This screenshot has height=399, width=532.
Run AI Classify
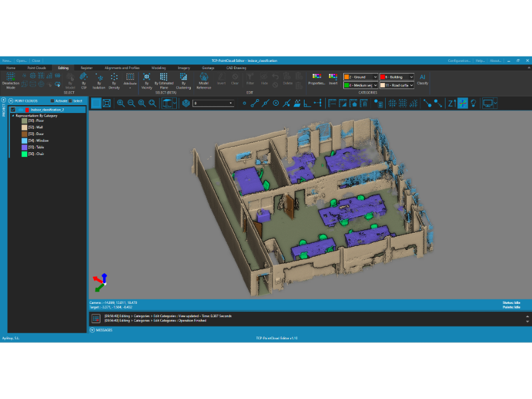tap(422, 79)
